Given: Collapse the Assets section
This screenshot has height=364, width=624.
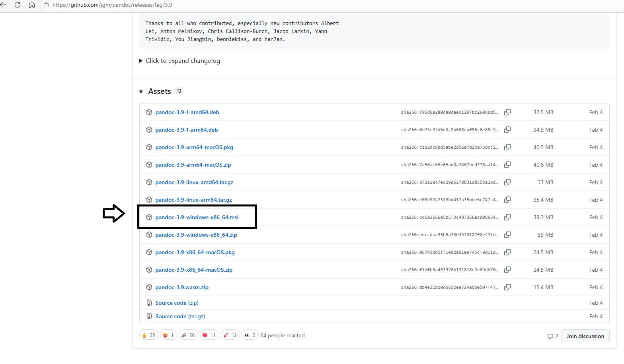Looking at the screenshot, I should pyautogui.click(x=141, y=91).
